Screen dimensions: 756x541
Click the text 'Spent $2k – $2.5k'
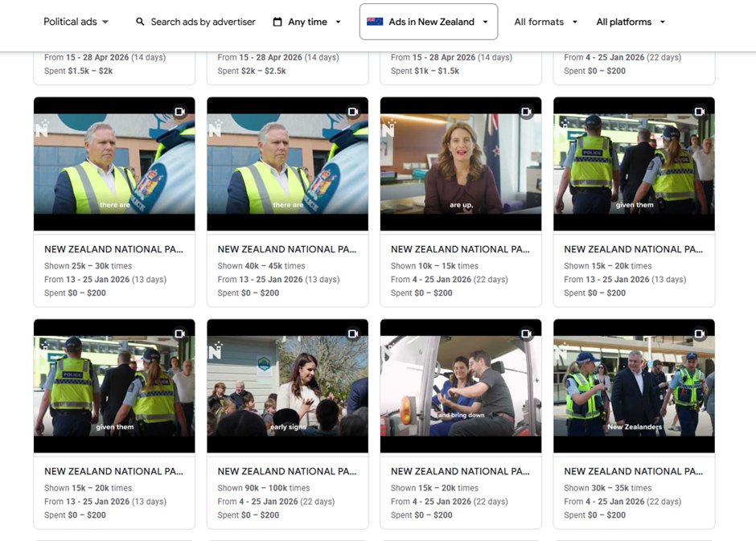252,71
